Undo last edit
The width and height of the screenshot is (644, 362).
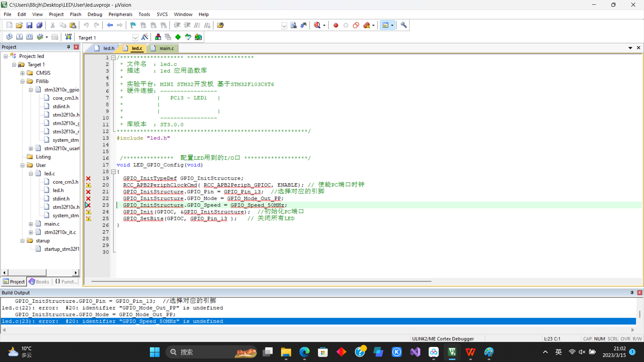(x=86, y=25)
